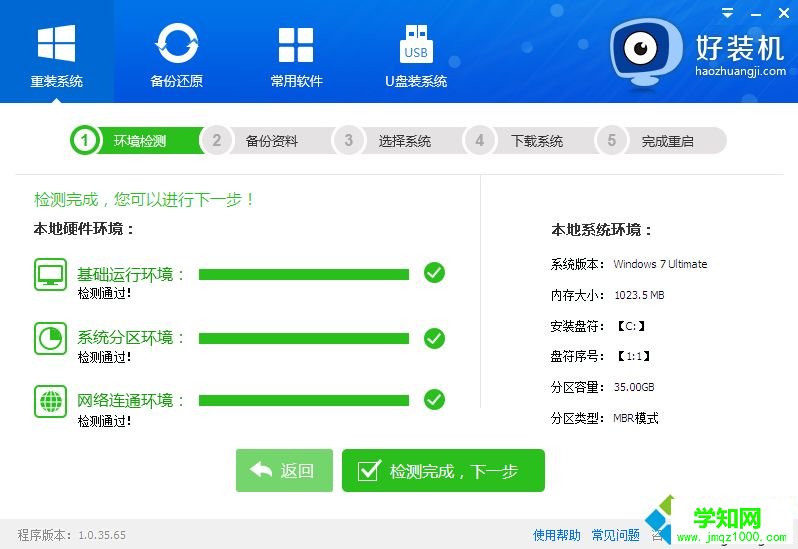Open the title bar dropdown menu arrow
The height and width of the screenshot is (549, 798).
(x=728, y=13)
